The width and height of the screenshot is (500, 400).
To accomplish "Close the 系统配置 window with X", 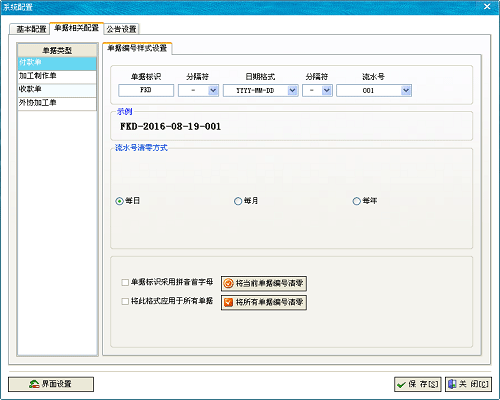I will (487, 7).
